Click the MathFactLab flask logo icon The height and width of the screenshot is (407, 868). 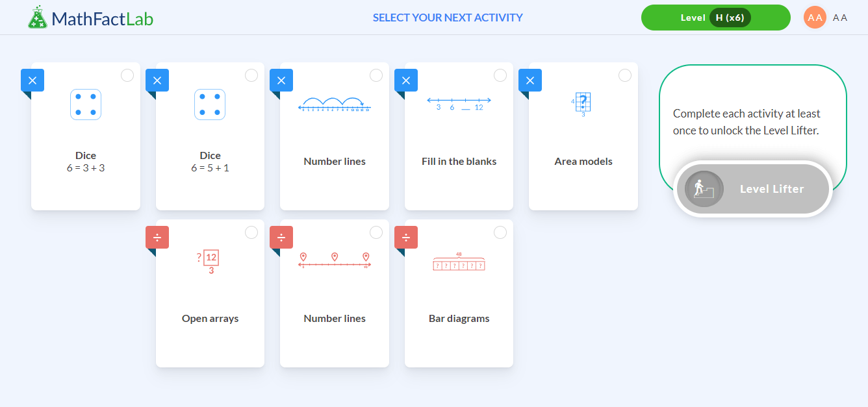pos(38,18)
